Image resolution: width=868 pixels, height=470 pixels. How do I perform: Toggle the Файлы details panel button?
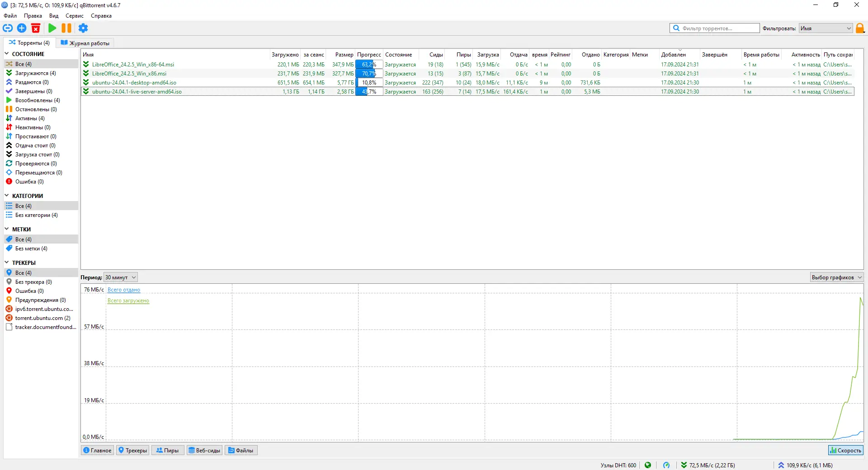(241, 450)
